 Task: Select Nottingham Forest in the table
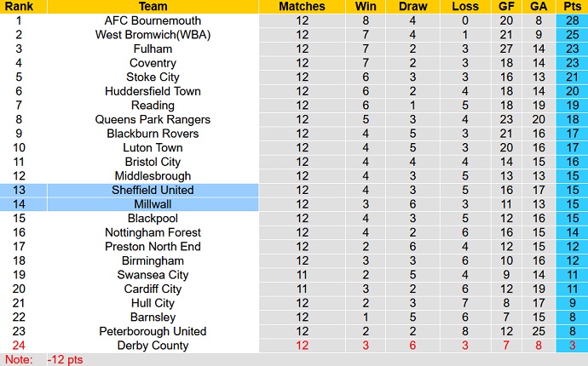pos(153,232)
